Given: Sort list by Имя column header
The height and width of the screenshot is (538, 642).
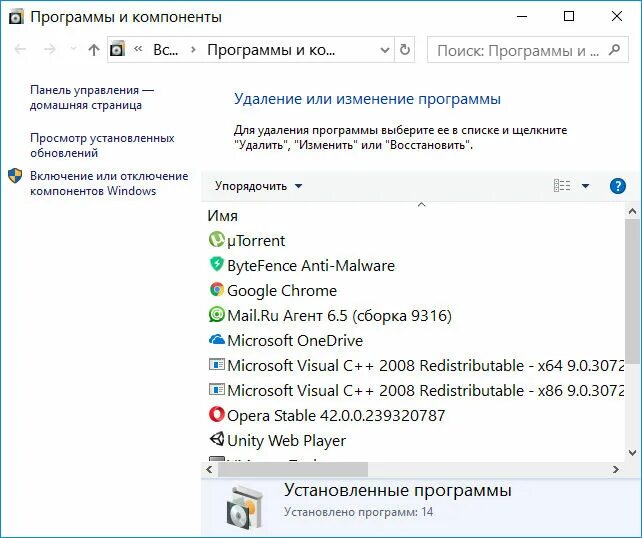Looking at the screenshot, I should (222, 216).
